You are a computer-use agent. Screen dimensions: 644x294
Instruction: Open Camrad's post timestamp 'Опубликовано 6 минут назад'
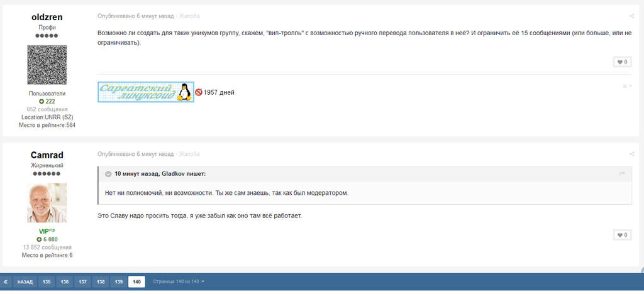pos(136,154)
